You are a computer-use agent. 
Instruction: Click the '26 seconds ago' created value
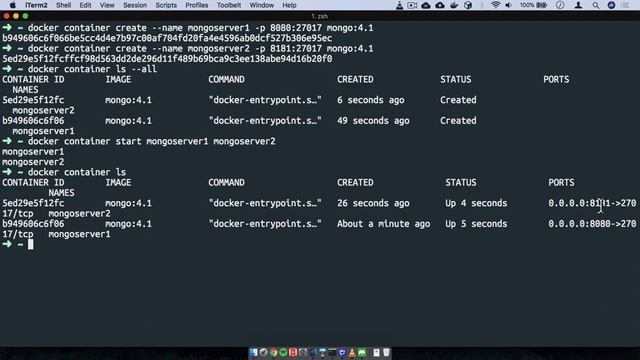(x=373, y=203)
